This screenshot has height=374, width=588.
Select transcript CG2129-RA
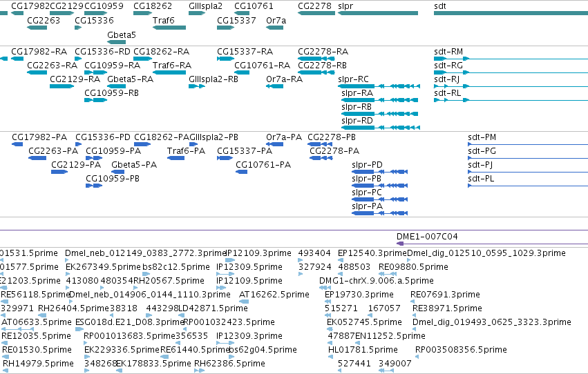pos(62,86)
